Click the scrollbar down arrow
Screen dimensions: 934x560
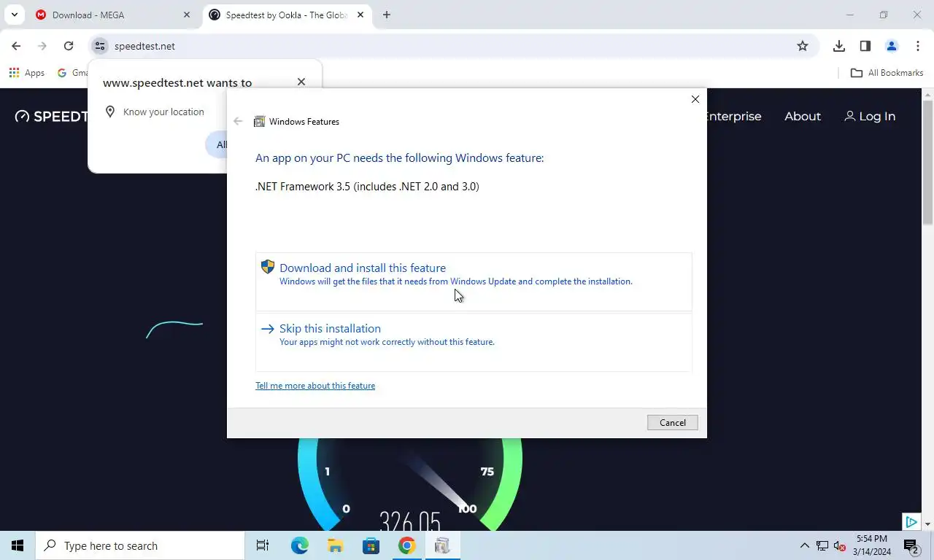928,524
